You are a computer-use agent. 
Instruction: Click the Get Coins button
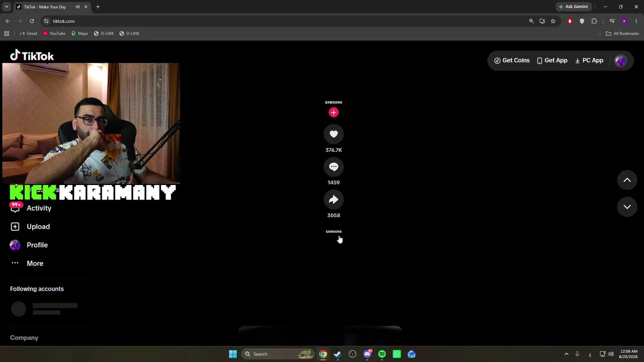(512, 60)
